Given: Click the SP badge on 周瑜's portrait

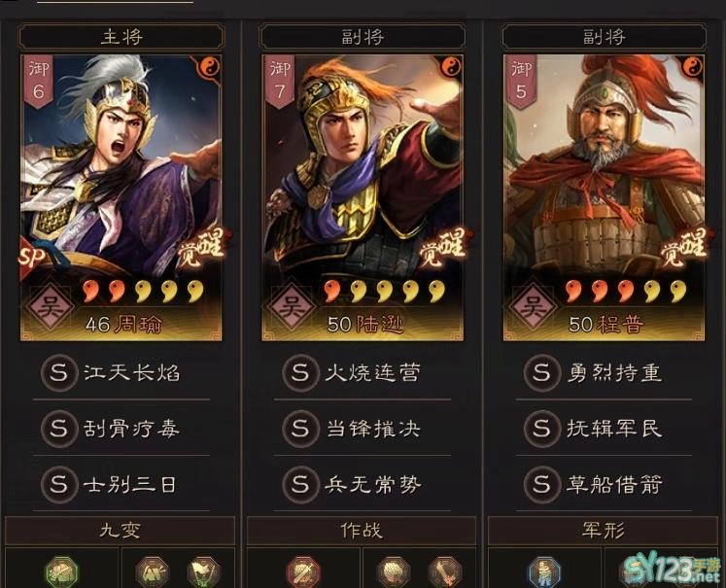Looking at the screenshot, I should pos(31,257).
